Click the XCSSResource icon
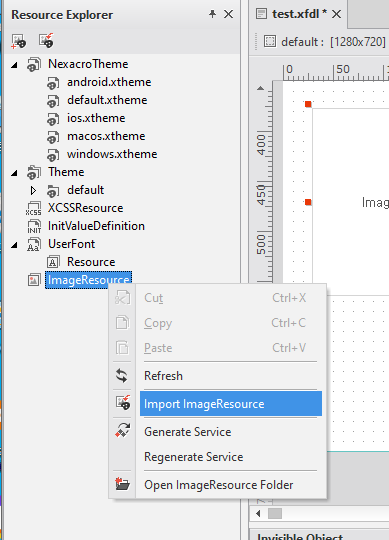Screen dimensions: 389x540 tap(34, 208)
